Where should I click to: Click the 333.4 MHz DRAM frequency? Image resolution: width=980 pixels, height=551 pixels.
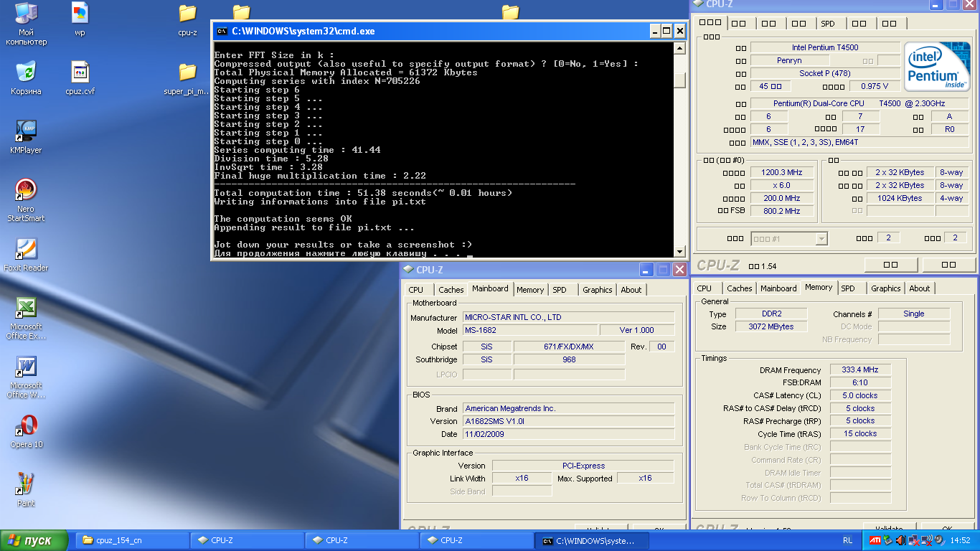pos(860,370)
